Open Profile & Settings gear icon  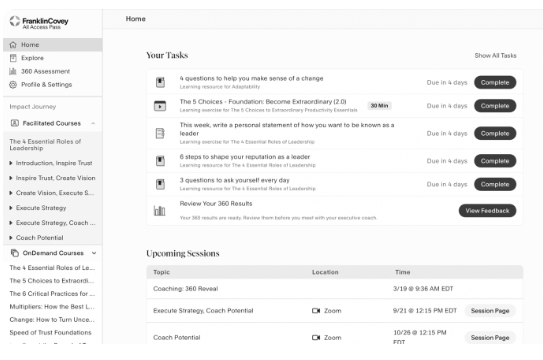point(13,84)
